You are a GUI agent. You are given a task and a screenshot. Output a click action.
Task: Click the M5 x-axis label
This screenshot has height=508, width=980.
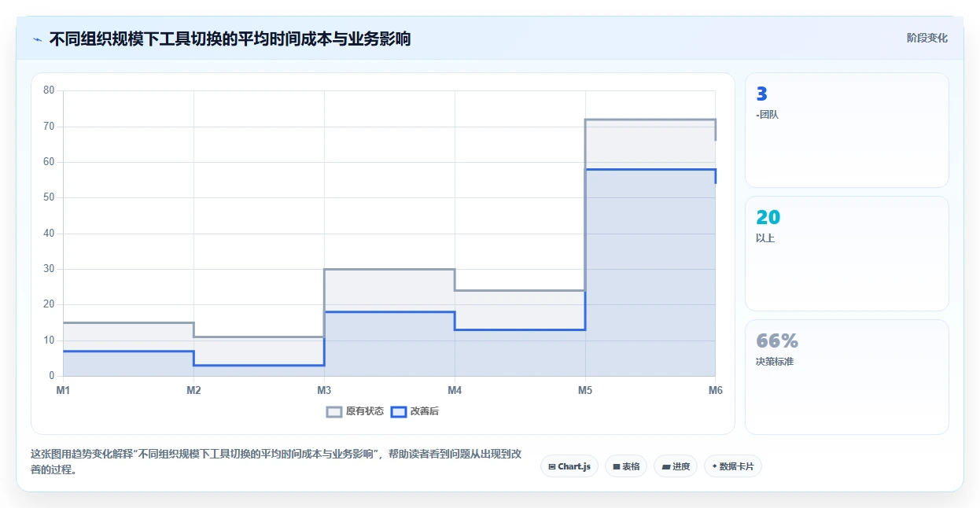(x=585, y=390)
